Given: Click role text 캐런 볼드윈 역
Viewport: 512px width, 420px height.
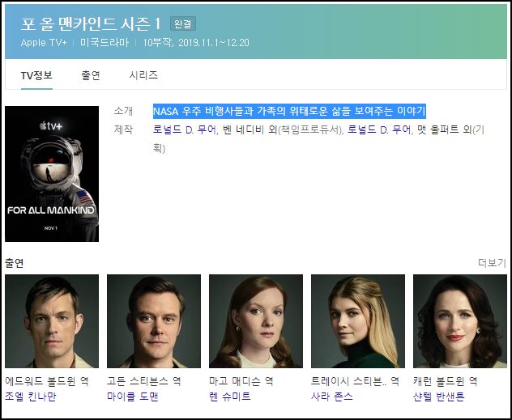Looking at the screenshot, I should click(446, 381).
